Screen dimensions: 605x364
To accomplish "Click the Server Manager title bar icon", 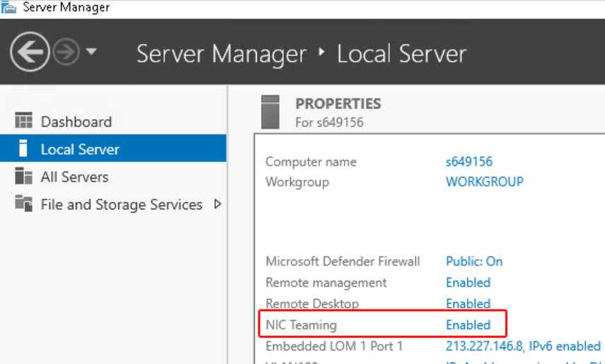I will pyautogui.click(x=9, y=8).
